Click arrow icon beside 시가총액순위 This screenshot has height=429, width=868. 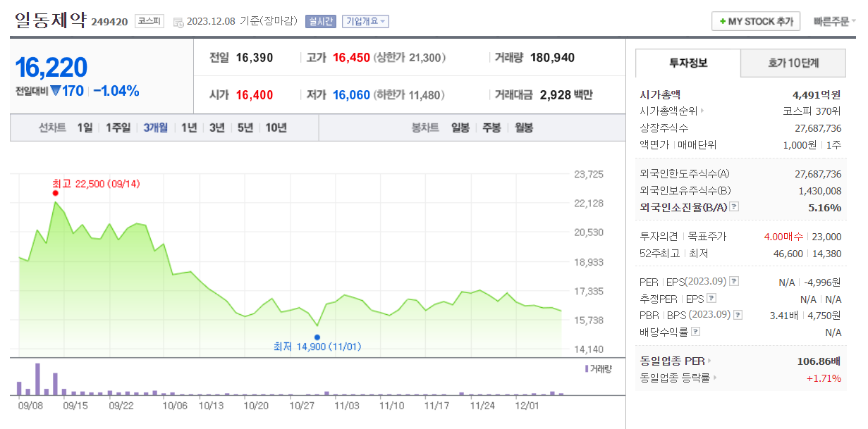coord(702,111)
